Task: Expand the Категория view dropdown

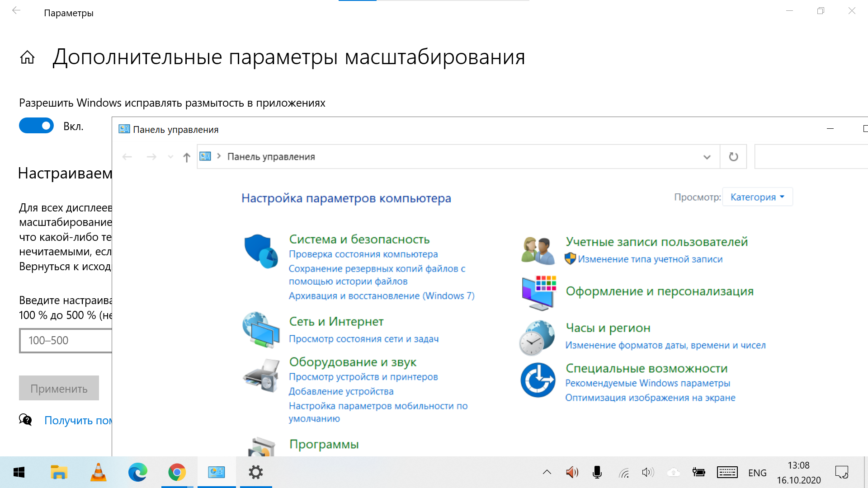Action: (757, 197)
